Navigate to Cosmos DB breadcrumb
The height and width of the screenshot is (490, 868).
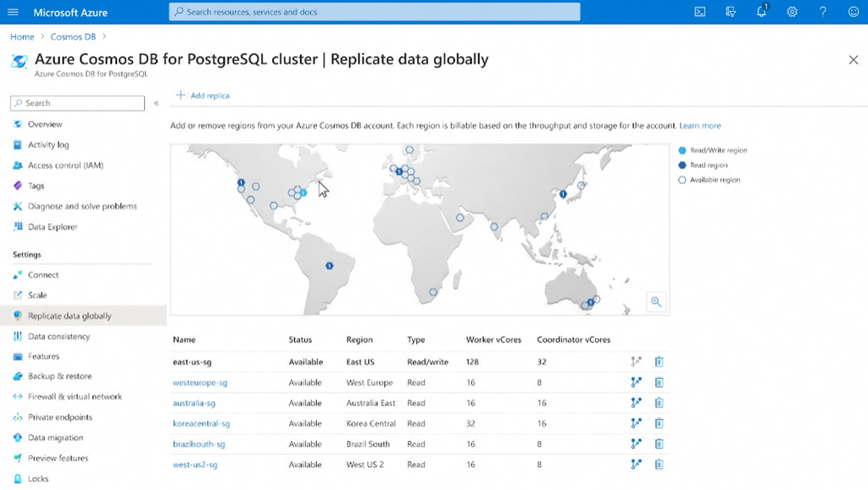pyautogui.click(x=72, y=37)
